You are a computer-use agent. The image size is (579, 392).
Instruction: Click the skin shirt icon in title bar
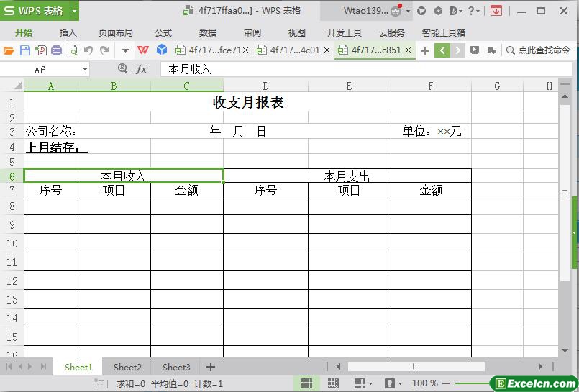pos(421,11)
